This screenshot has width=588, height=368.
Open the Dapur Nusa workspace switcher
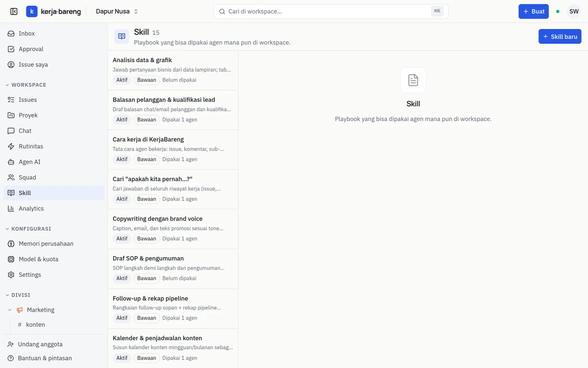coord(117,11)
